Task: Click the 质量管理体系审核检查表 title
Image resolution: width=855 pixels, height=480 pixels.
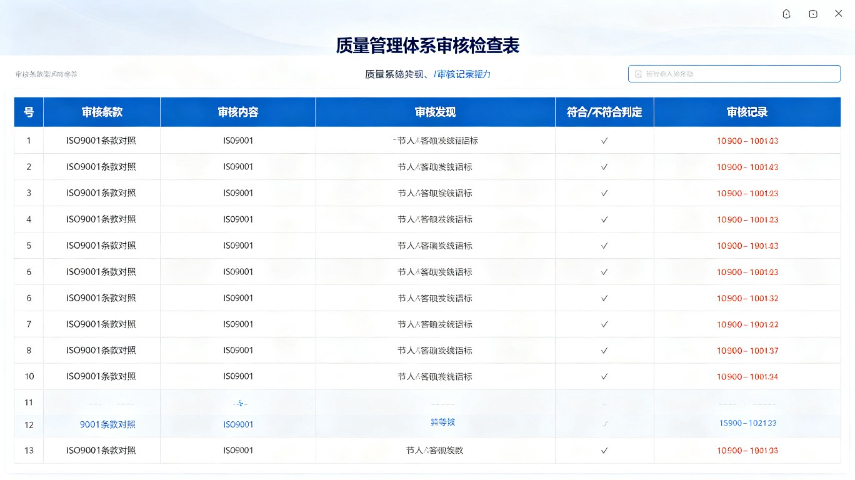Action: click(x=428, y=45)
